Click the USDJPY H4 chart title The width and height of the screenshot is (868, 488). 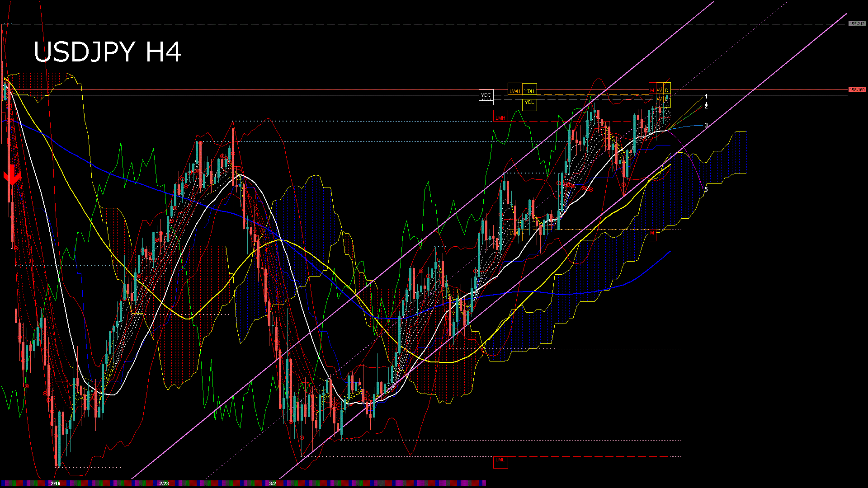tap(108, 52)
